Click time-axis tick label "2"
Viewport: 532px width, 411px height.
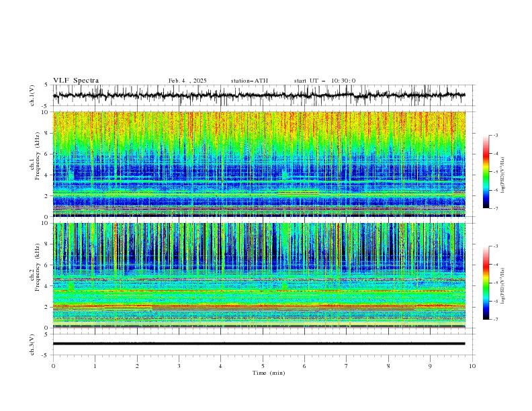pyautogui.click(x=137, y=366)
